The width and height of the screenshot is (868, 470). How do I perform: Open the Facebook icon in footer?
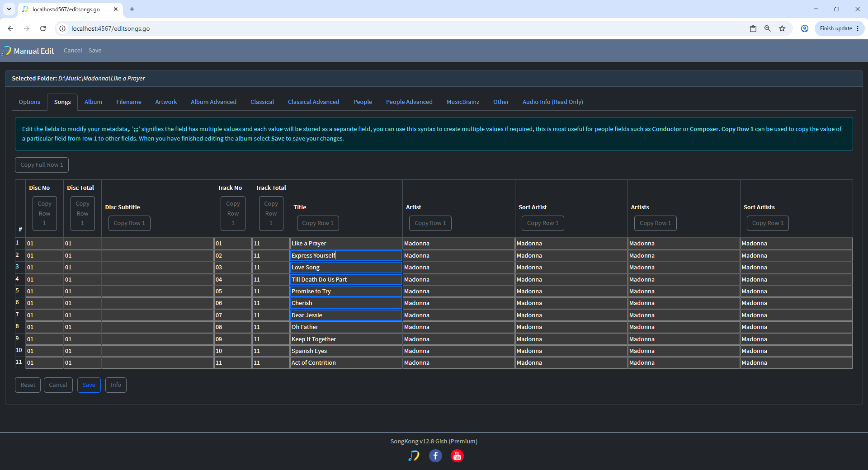coord(435,456)
